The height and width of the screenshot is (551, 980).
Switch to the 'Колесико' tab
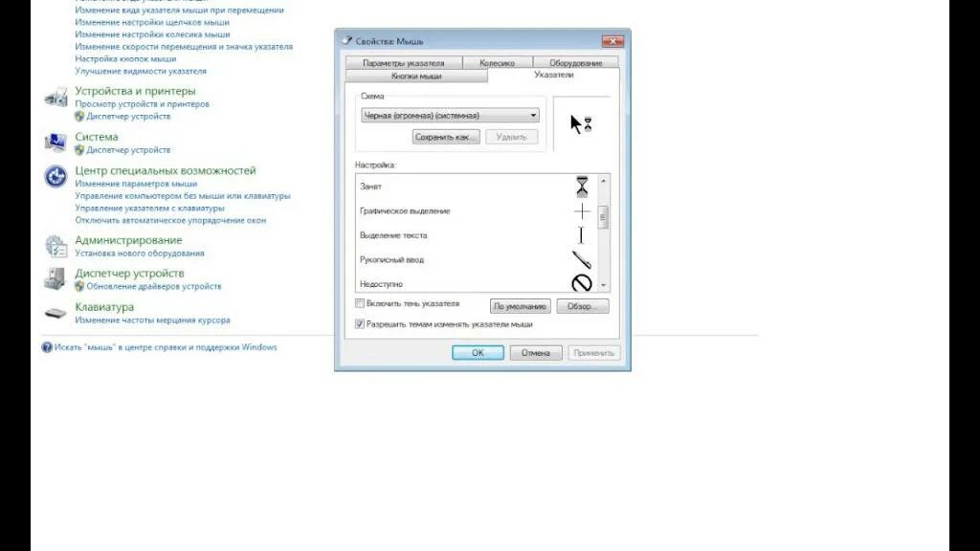tap(498, 63)
